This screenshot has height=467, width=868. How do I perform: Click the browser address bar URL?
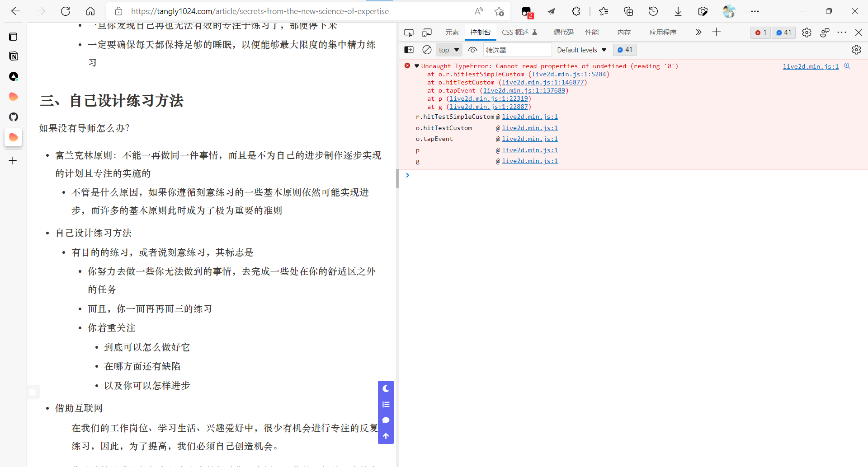pyautogui.click(x=260, y=11)
